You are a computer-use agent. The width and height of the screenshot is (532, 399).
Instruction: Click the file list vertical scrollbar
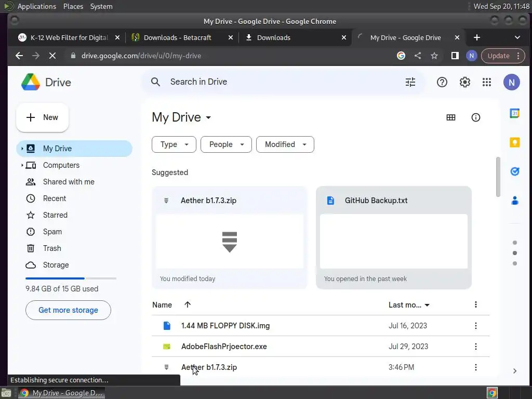[x=498, y=177]
